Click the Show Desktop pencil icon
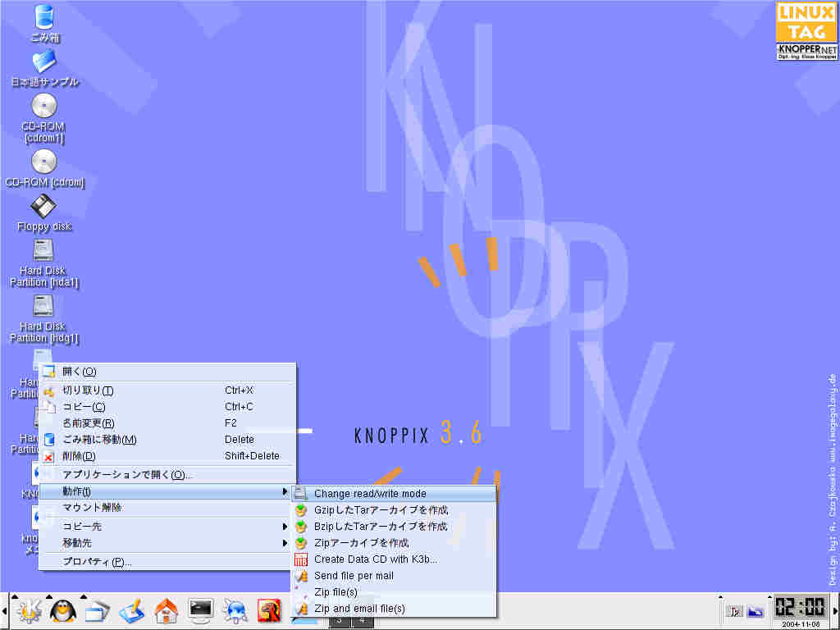840x630 pixels. pos(132,611)
